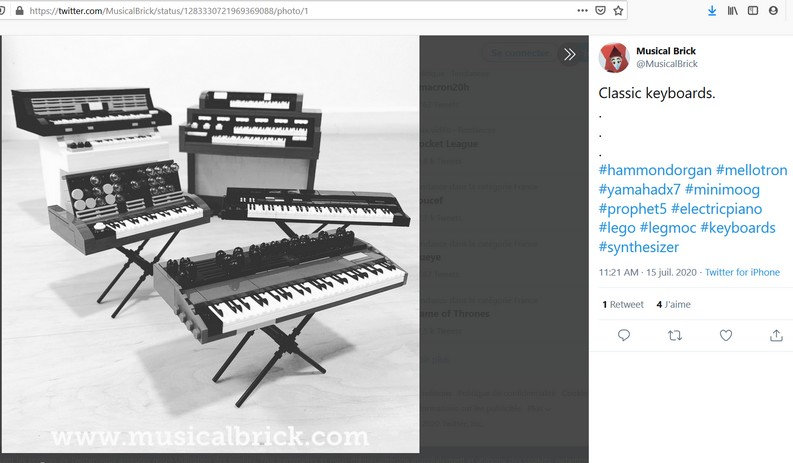View the 1 Retweet list
Image resolution: width=793 pixels, height=463 pixels.
coord(623,304)
